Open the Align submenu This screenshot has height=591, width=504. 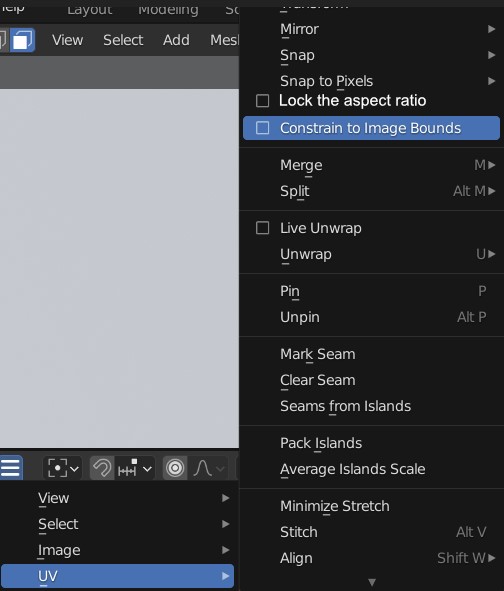pyautogui.click(x=371, y=558)
